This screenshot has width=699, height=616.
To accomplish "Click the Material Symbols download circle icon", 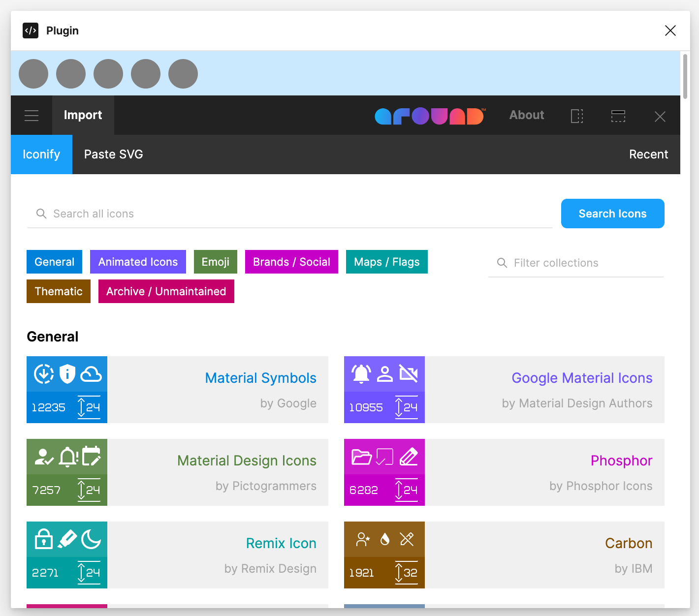I will (x=44, y=374).
